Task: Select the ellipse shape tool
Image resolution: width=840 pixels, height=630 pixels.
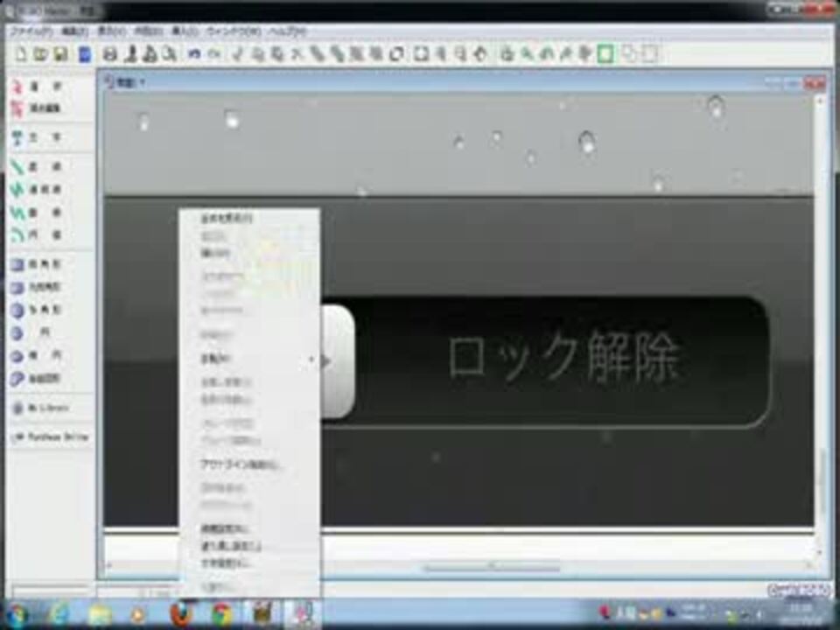Action: click(37, 356)
